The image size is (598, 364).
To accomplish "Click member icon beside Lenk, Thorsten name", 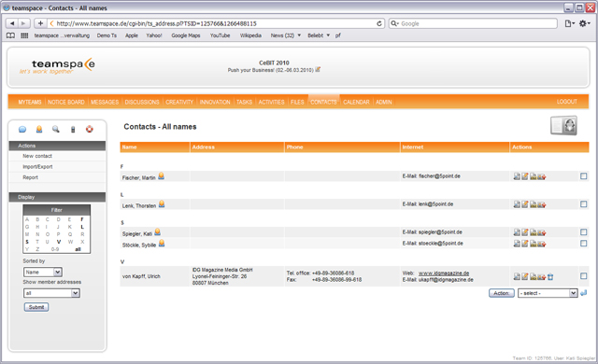I will click(162, 204).
